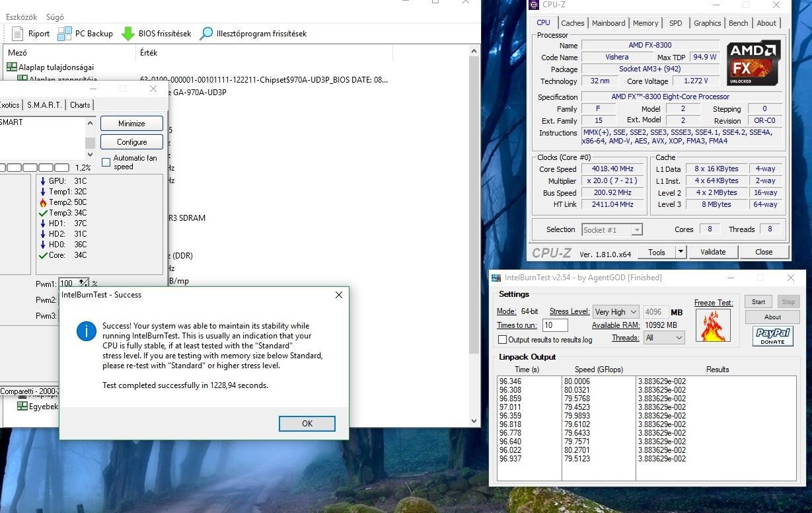Open the About tab in CPU-Z
Image resolution: width=812 pixels, height=513 pixels.
click(x=766, y=23)
